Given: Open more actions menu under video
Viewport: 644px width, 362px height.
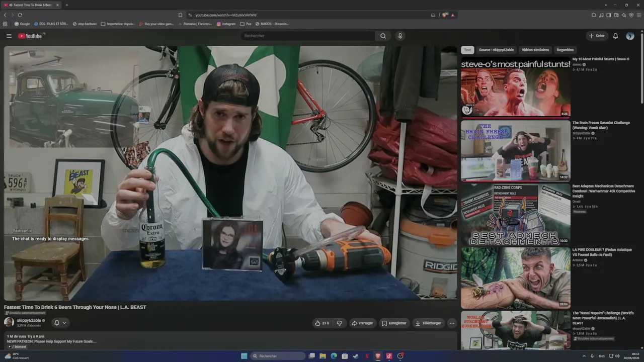Looking at the screenshot, I should point(452,323).
